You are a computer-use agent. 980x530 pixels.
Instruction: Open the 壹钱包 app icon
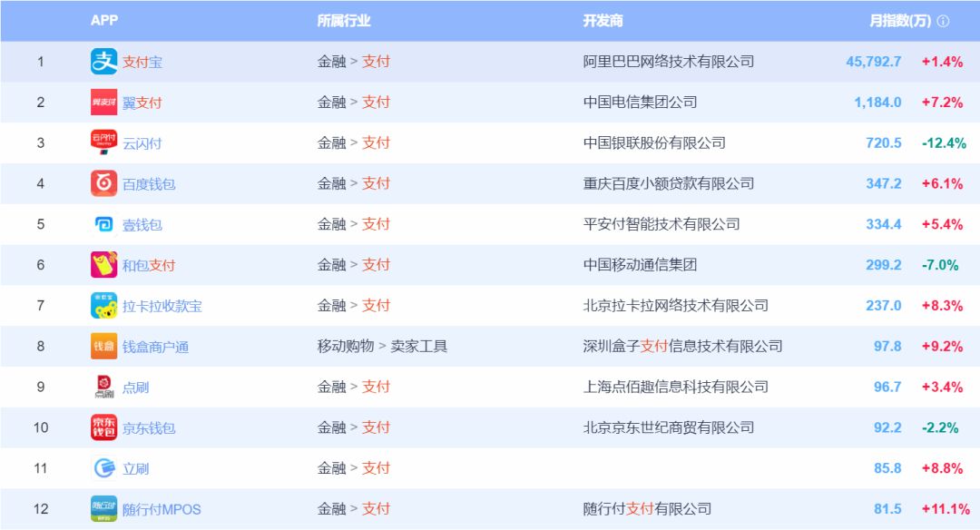[x=103, y=224]
